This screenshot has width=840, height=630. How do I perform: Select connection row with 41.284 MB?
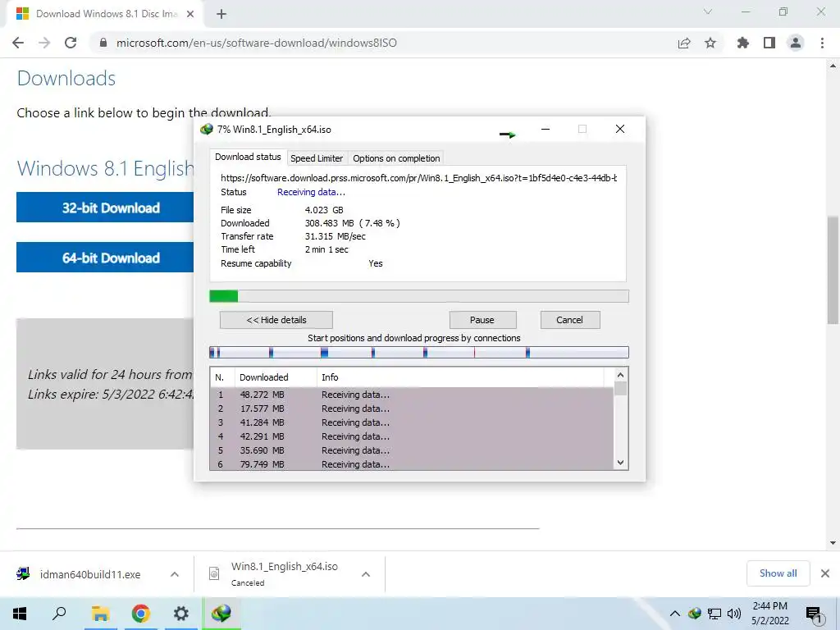[412, 422]
